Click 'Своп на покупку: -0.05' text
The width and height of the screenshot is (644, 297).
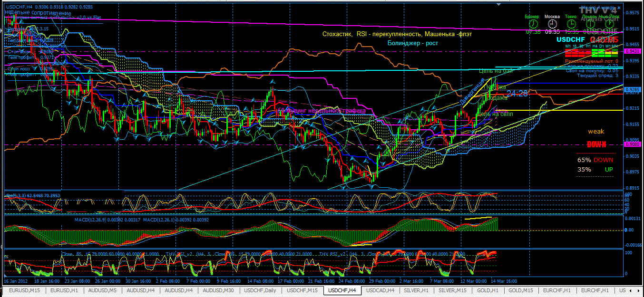592,70
